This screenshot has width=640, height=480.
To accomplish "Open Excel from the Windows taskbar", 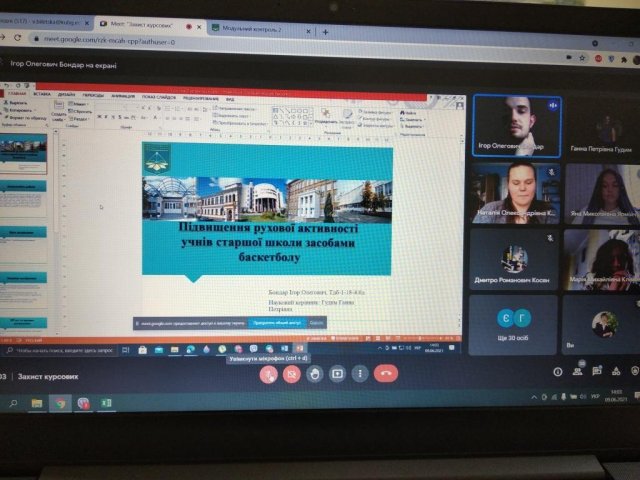I will [107, 403].
